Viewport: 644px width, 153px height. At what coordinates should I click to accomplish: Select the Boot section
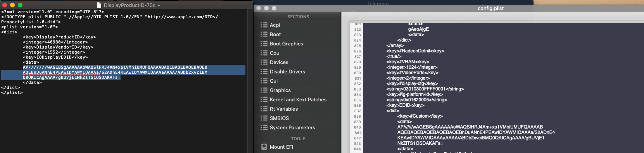275,34
